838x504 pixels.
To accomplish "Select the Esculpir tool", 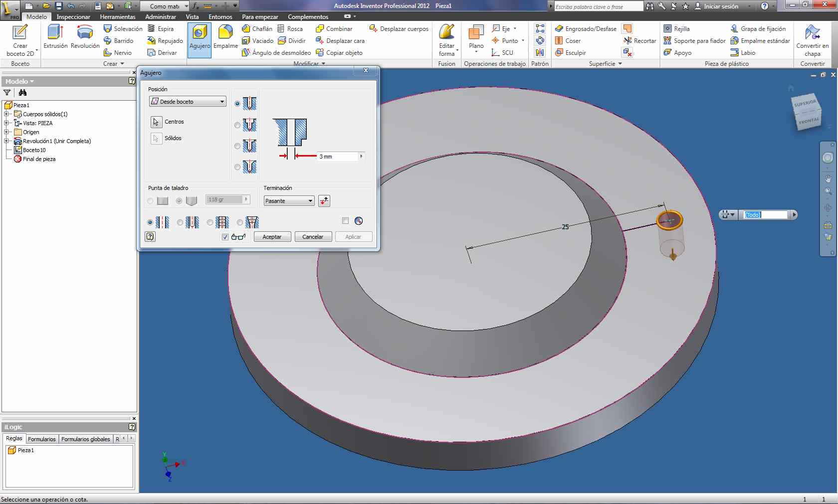I will (571, 53).
